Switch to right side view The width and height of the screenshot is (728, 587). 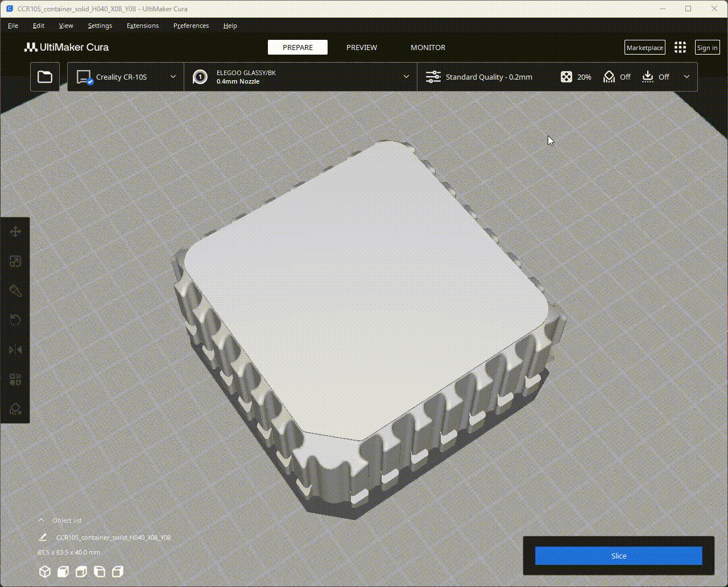click(118, 572)
